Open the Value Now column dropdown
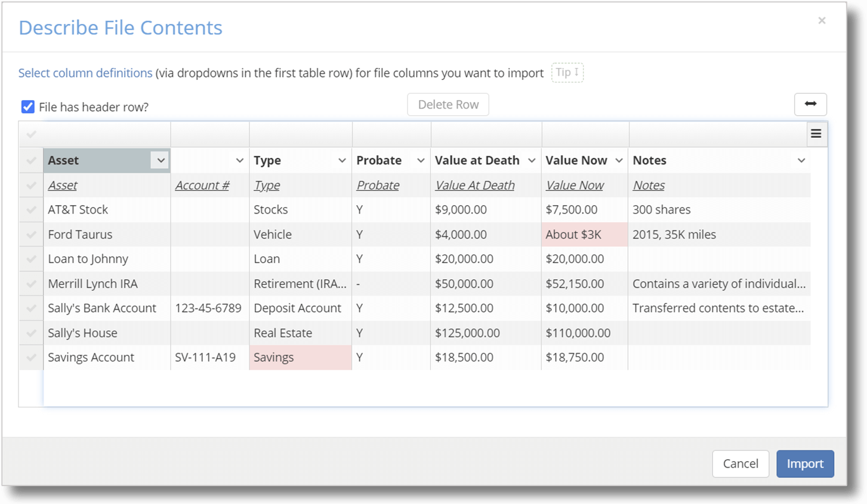Screen dimensions: 867x504 pos(619,160)
